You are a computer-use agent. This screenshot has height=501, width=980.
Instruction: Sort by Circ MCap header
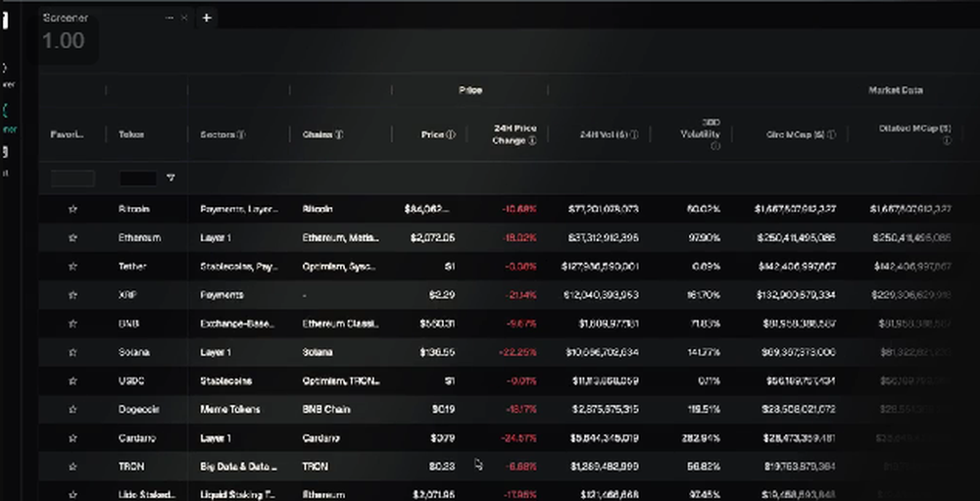[796, 134]
